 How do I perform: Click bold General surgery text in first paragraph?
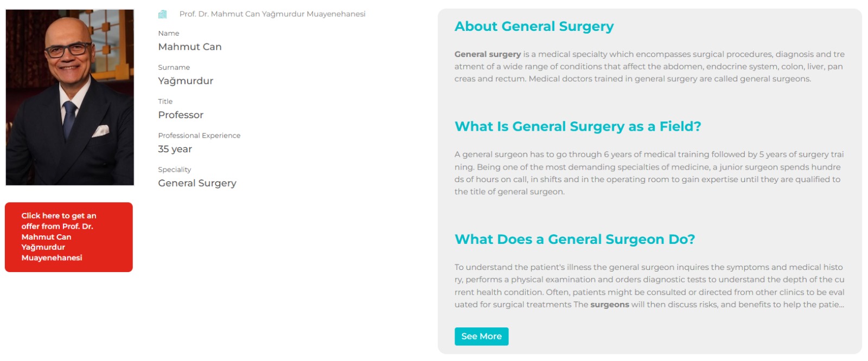click(487, 54)
